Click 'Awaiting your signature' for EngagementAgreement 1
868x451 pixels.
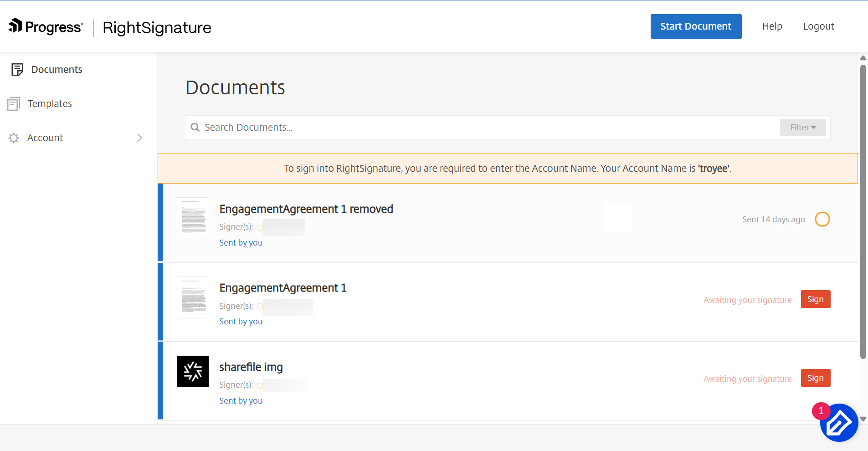tap(748, 300)
